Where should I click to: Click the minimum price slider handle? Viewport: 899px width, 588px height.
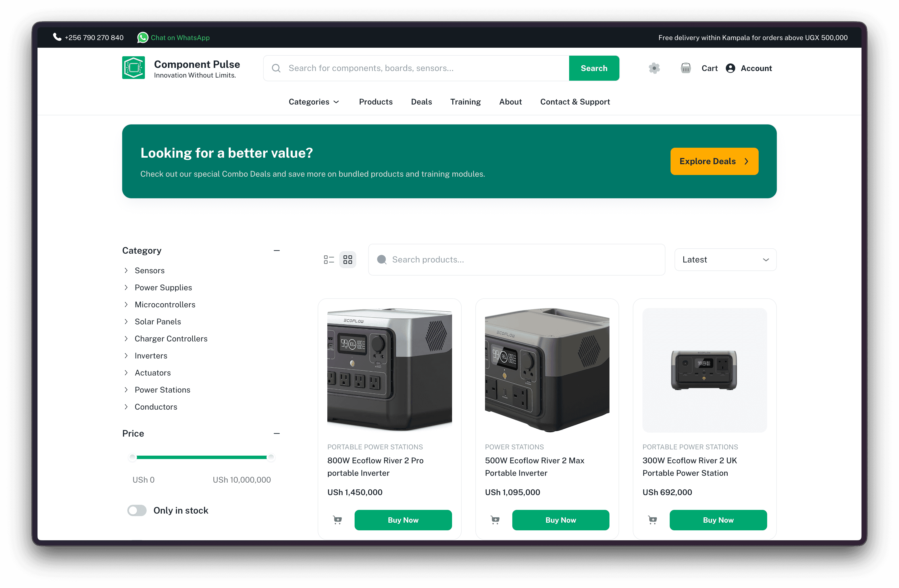click(132, 457)
